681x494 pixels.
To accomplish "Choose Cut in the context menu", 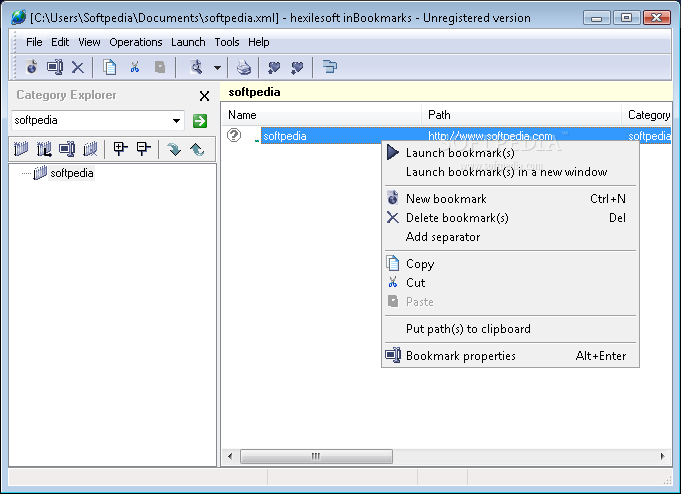I will 510,283.
